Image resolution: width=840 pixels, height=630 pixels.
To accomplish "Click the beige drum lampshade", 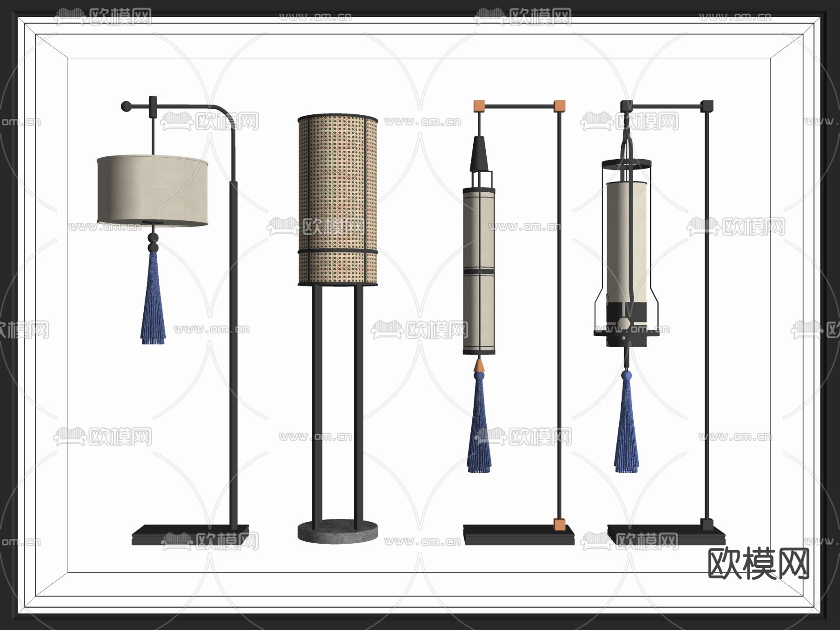I will 153,191.
